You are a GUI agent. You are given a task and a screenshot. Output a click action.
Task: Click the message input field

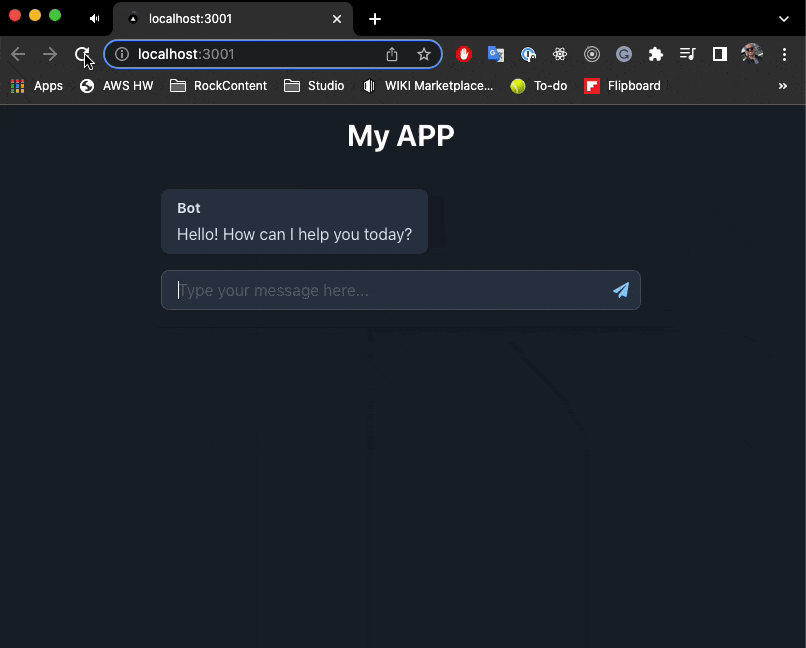[400, 290]
